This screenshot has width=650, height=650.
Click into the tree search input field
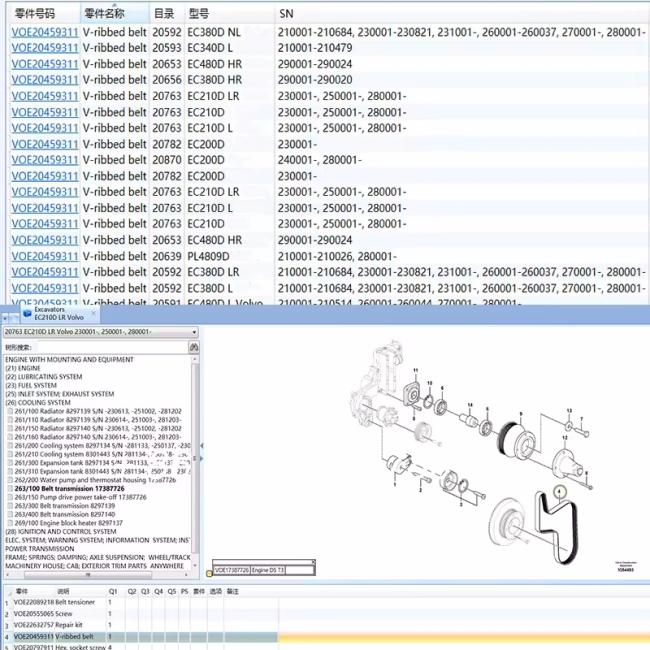click(x=112, y=347)
